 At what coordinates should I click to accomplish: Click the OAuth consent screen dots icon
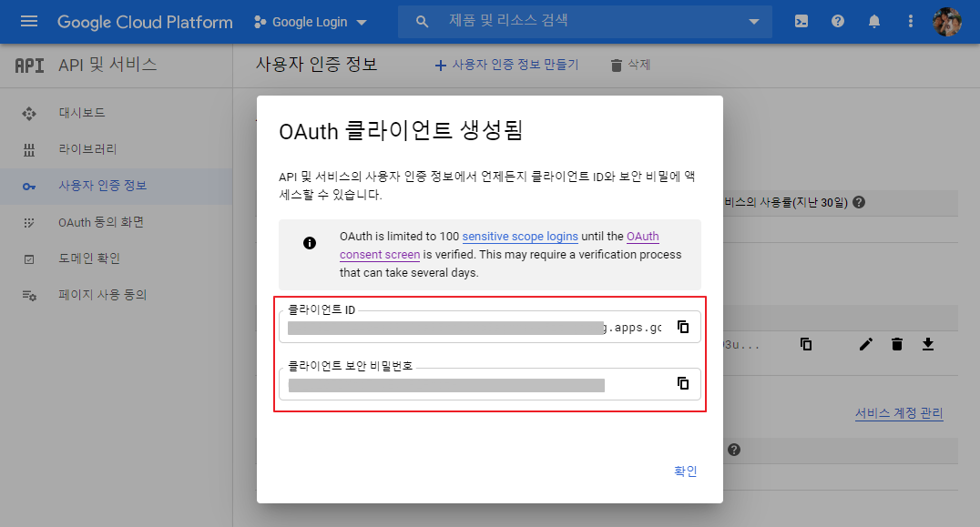(29, 222)
